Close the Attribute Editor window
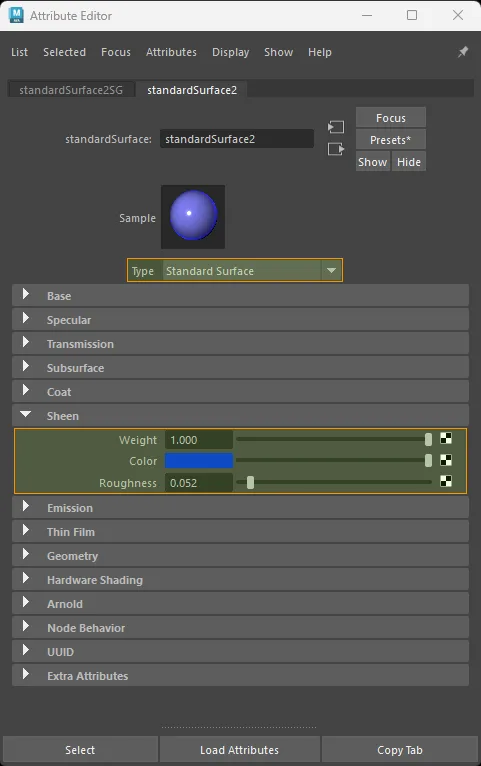Viewport: 481px width, 766px height. [458, 15]
